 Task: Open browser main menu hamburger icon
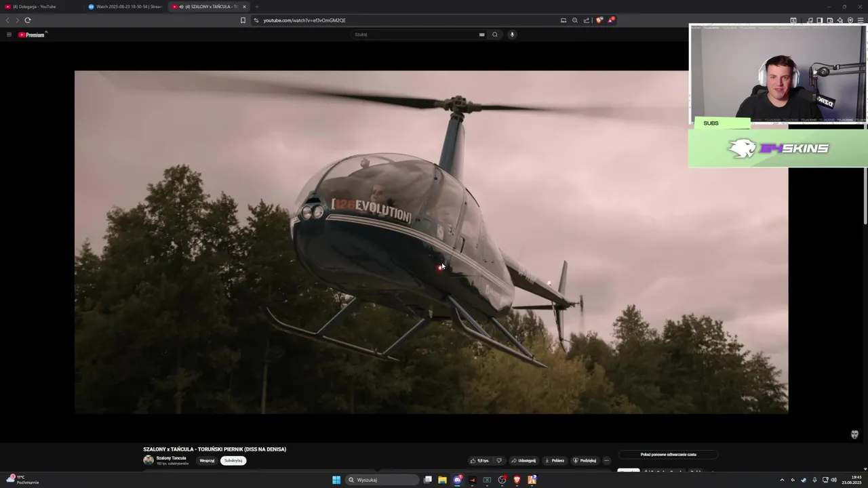click(x=861, y=20)
